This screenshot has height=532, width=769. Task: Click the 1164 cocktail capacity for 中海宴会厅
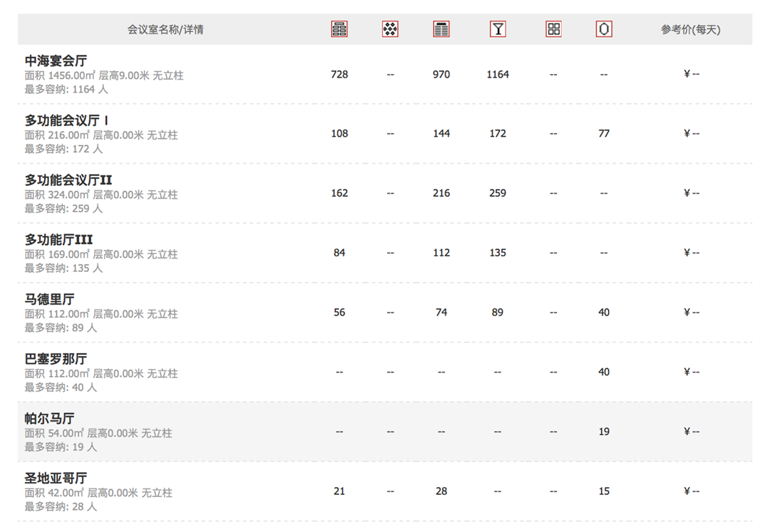click(x=498, y=74)
